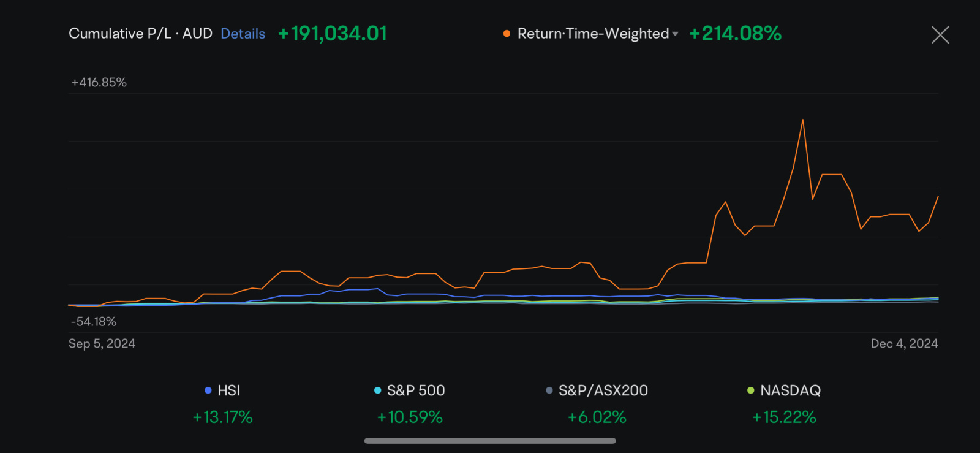Click the Cumulative P/L · AUD title
Viewport: 980px width, 453px height.
click(x=140, y=34)
